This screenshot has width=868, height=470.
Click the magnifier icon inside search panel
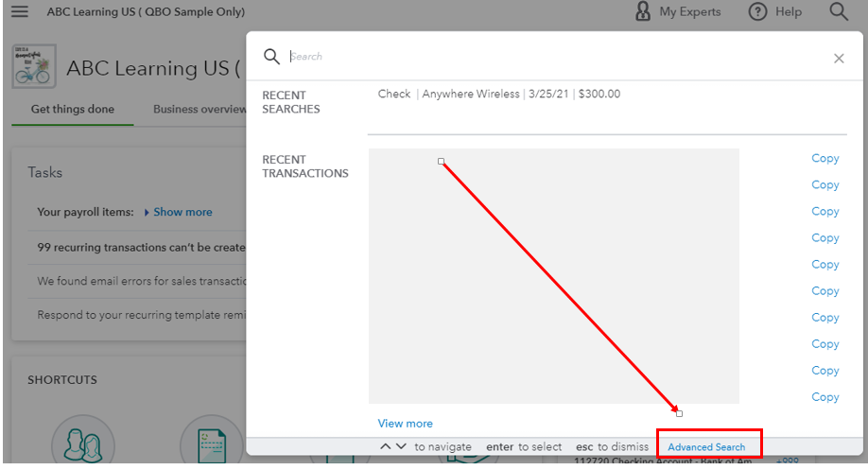[x=271, y=57]
